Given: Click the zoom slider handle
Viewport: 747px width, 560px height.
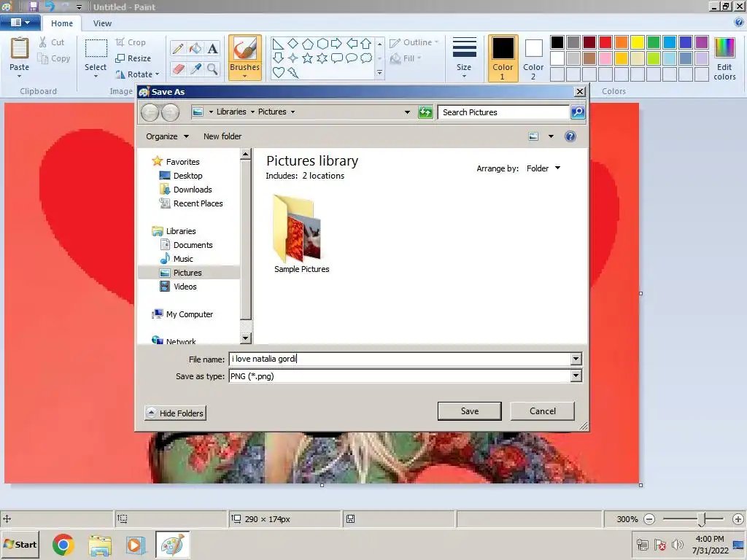Looking at the screenshot, I should click(701, 519).
